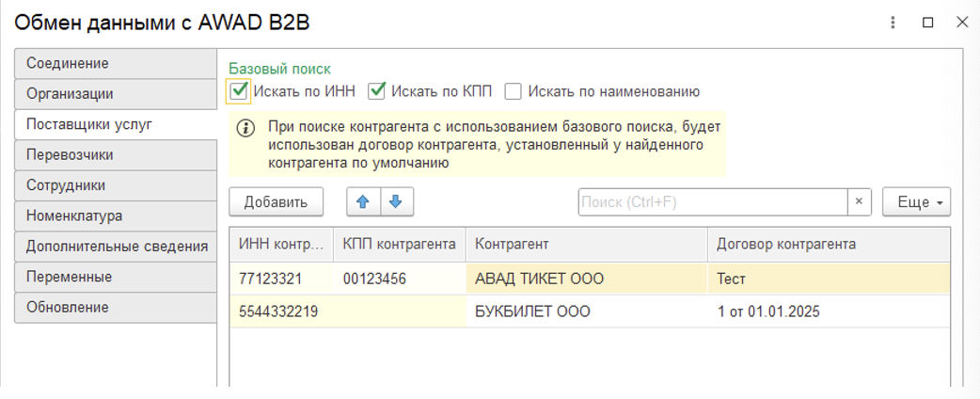
Task: Go to the 'Номенклатура' tab
Action: 115,216
